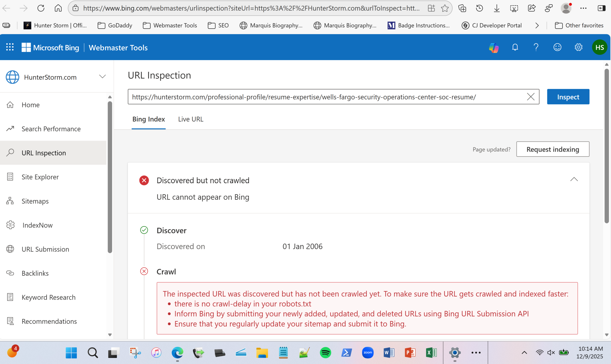Expand the hidden favorites bar chevron
The height and width of the screenshot is (364, 611).
point(537,26)
